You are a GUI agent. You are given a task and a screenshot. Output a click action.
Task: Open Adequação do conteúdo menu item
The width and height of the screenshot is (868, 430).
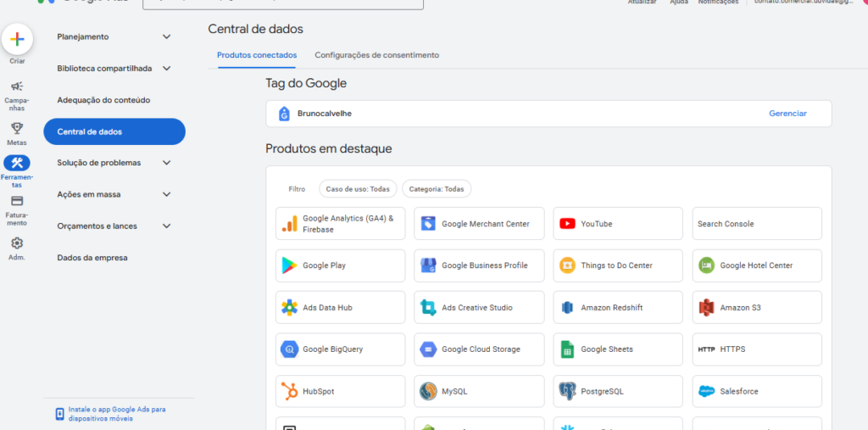pyautogui.click(x=103, y=100)
